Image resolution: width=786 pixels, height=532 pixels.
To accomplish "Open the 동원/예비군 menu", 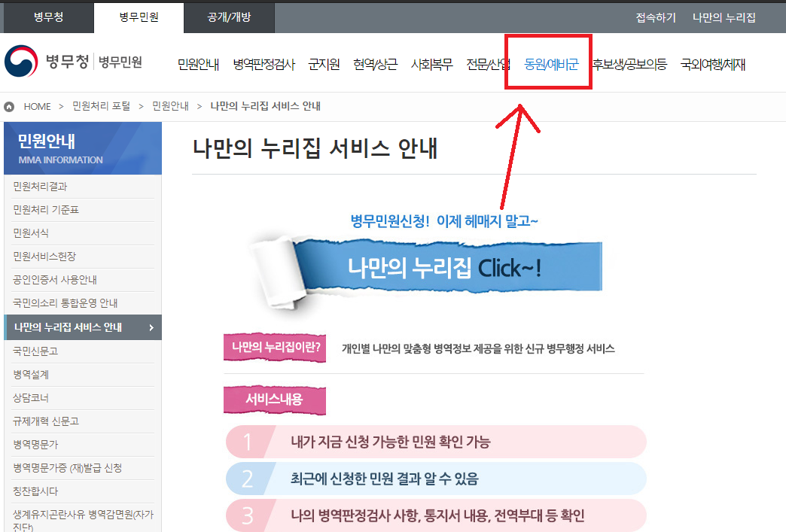I will (x=551, y=64).
